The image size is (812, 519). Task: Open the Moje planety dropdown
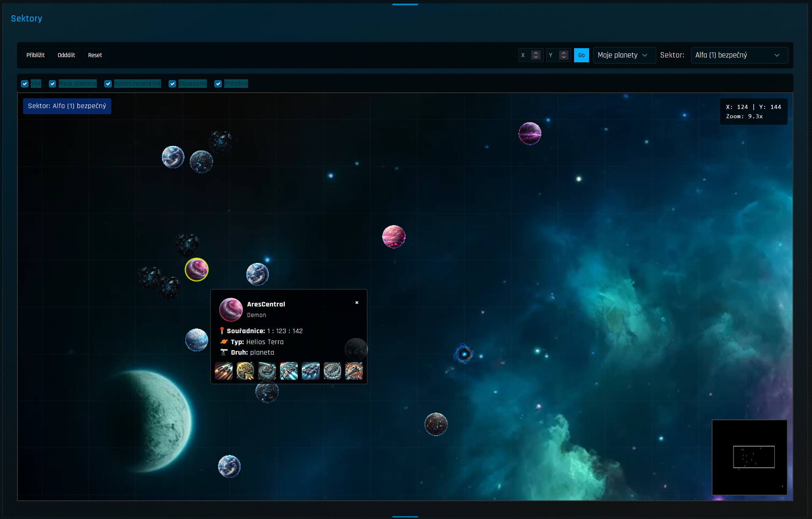(623, 55)
